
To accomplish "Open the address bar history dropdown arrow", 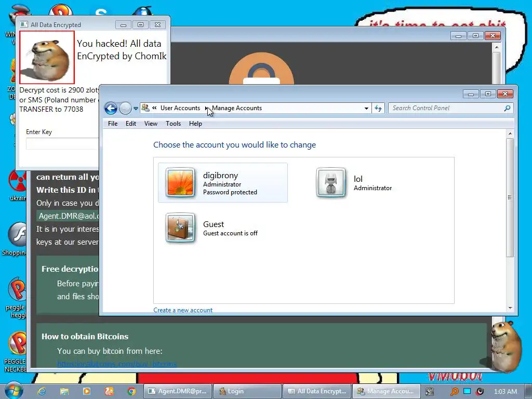I will point(366,108).
